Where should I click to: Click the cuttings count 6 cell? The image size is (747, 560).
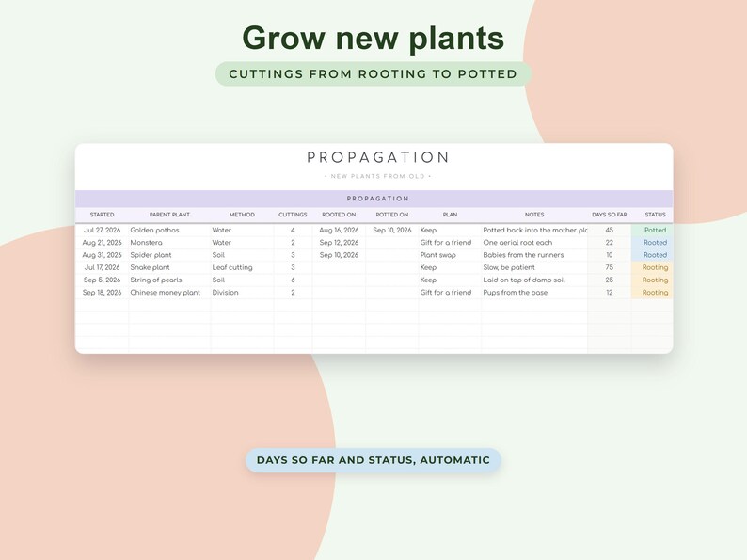(293, 280)
